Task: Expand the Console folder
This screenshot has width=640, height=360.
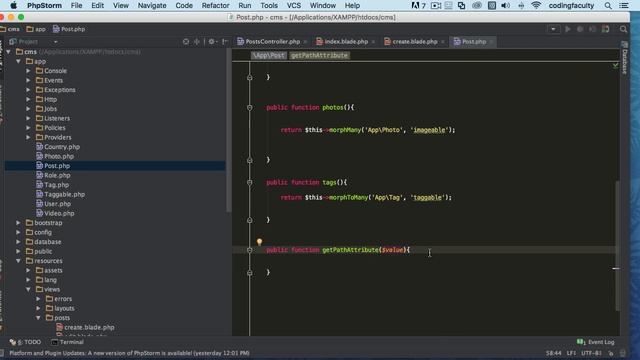Action: pyautogui.click(x=28, y=71)
